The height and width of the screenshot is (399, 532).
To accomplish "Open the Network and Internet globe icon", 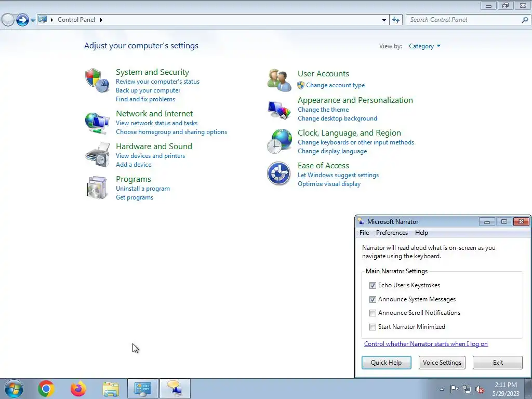I will pos(97,123).
